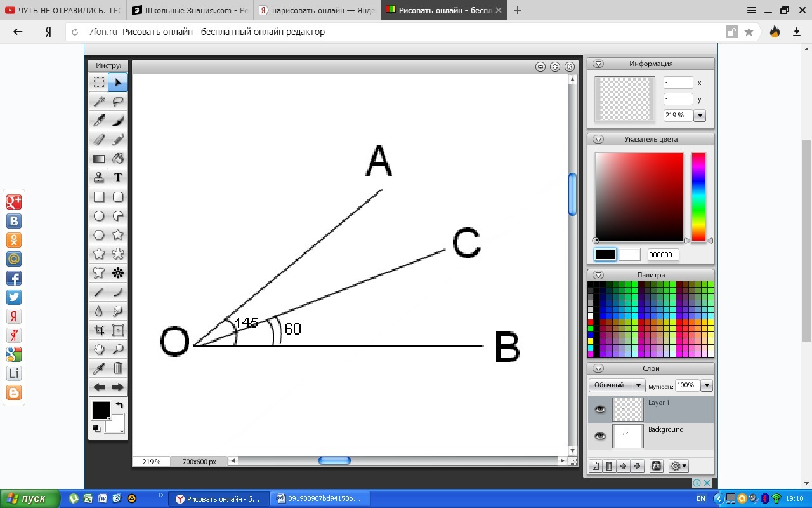Choose the Crop tool
Screen dimensions: 812x508
point(99,330)
